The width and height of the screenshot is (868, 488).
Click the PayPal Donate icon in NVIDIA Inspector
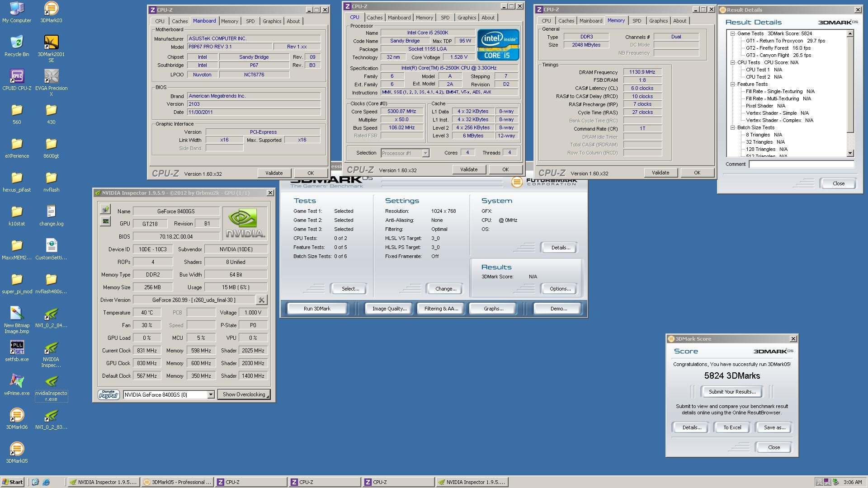coord(108,394)
